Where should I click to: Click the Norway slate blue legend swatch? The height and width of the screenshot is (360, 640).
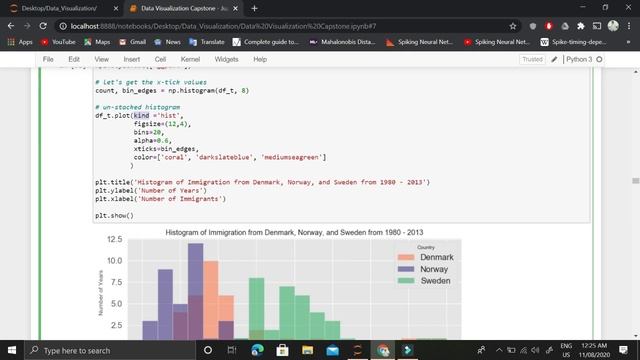pos(406,269)
